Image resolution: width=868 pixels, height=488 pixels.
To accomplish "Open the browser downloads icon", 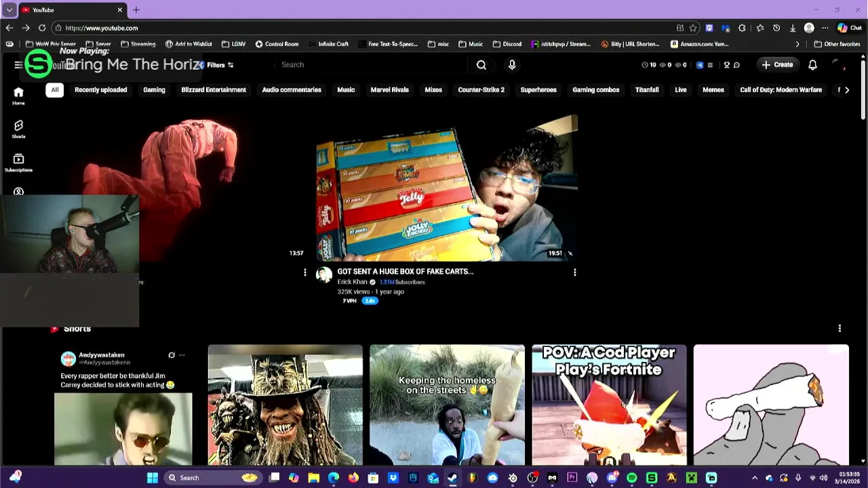I will (793, 28).
